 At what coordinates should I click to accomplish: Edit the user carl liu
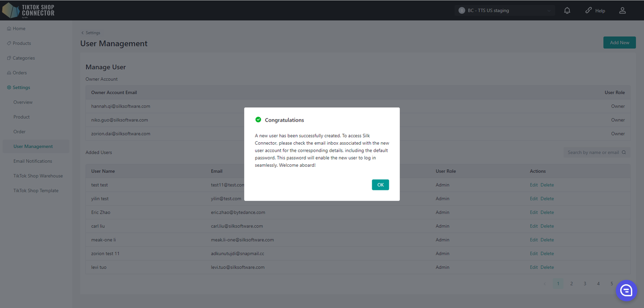point(533,226)
